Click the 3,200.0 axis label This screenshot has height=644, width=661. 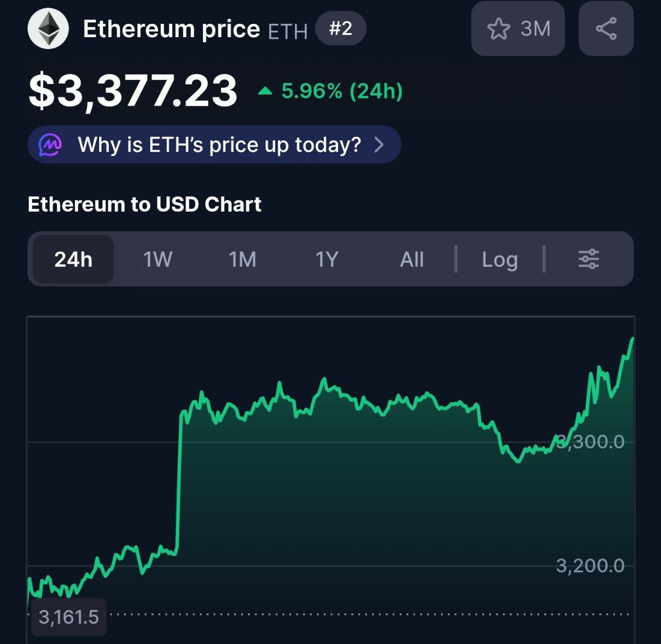pyautogui.click(x=590, y=566)
